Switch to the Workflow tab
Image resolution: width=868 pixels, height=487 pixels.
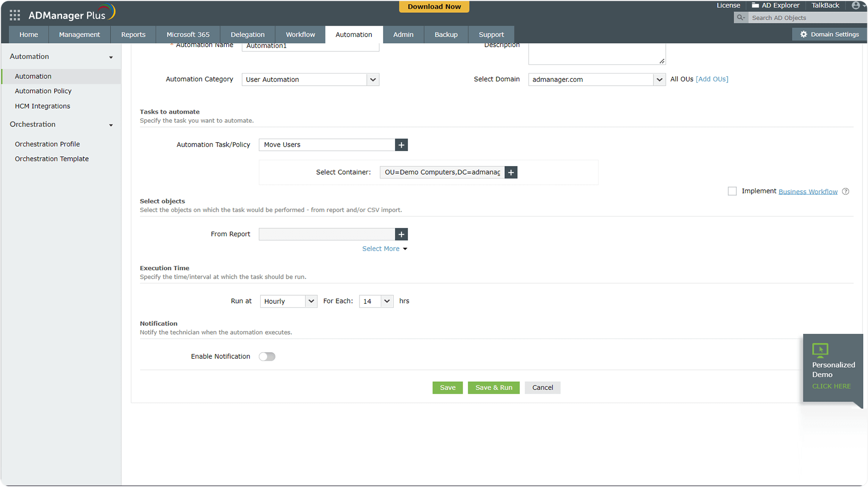point(300,34)
